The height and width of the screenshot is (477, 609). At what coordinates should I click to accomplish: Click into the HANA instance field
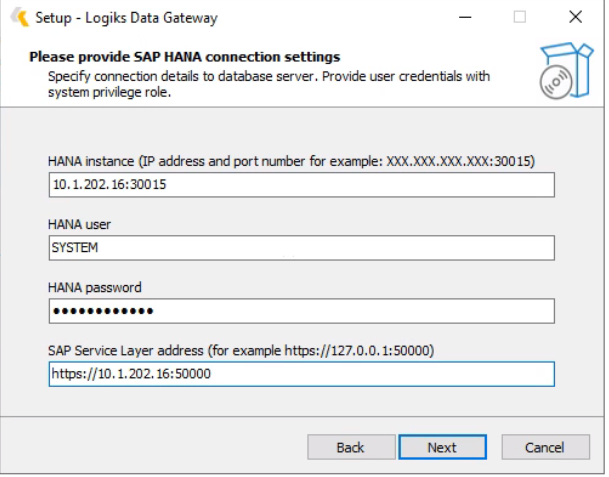tap(300, 186)
